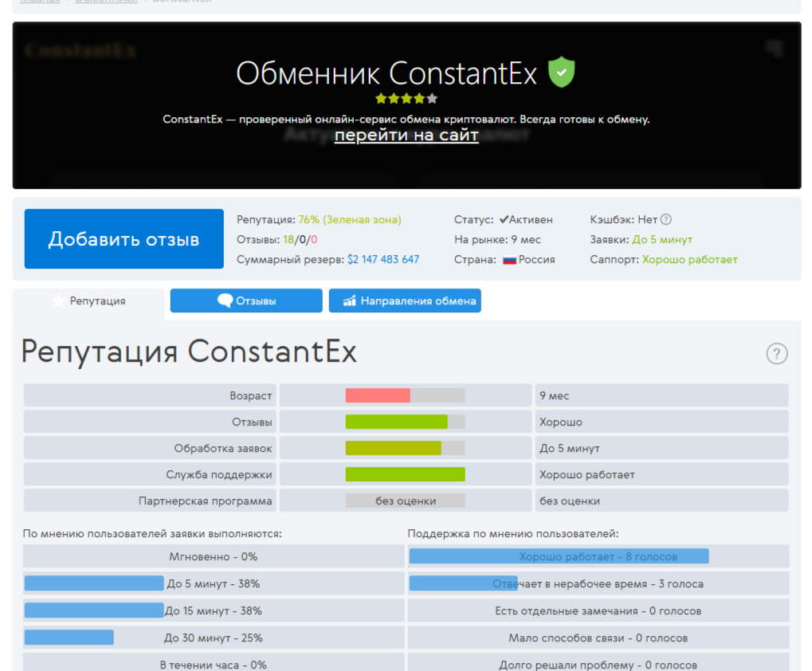Click the active status checkmark icon
Screen dimensions: 812x671
point(504,219)
